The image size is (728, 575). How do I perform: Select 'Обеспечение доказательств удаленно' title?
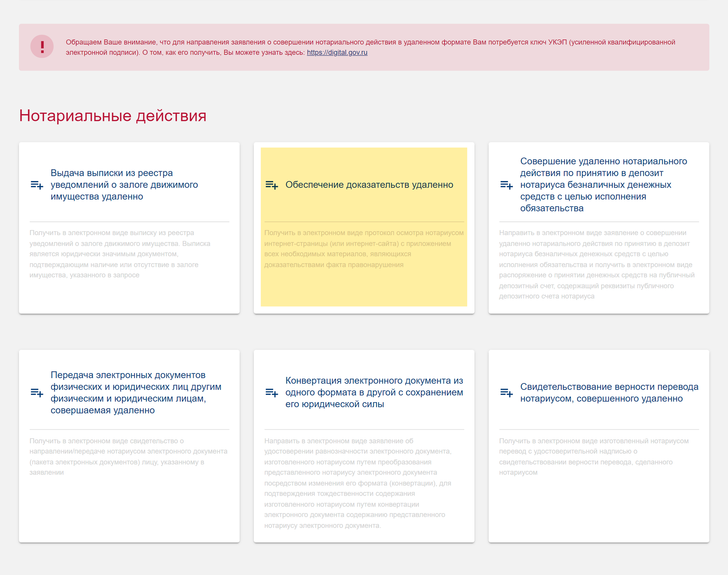(369, 184)
